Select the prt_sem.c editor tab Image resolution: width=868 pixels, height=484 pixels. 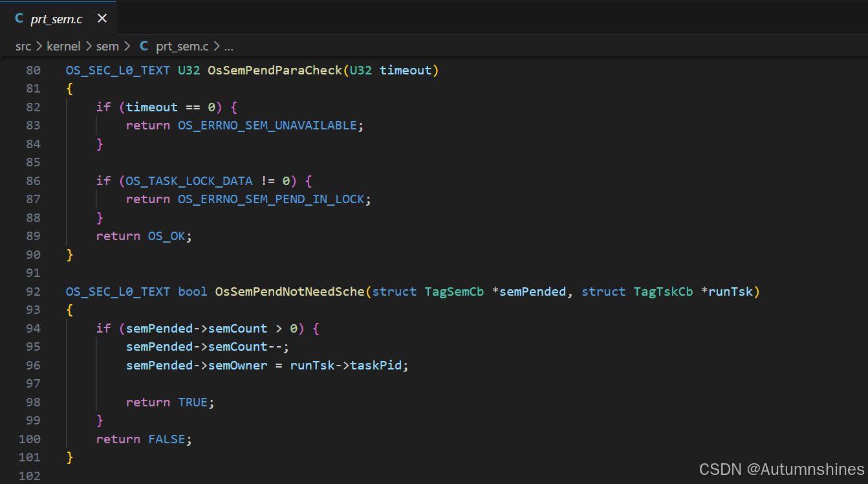tap(58, 18)
